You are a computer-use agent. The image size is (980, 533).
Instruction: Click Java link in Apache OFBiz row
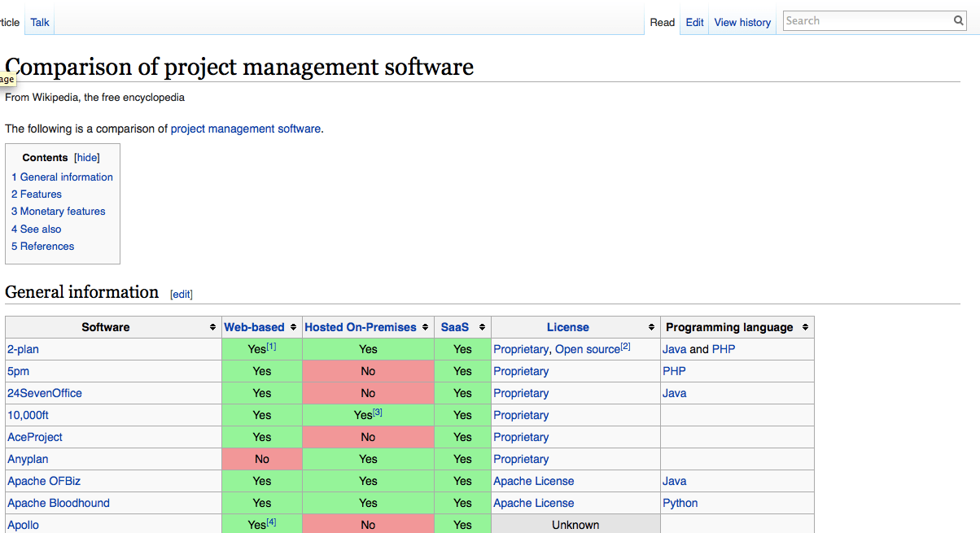pyautogui.click(x=674, y=481)
